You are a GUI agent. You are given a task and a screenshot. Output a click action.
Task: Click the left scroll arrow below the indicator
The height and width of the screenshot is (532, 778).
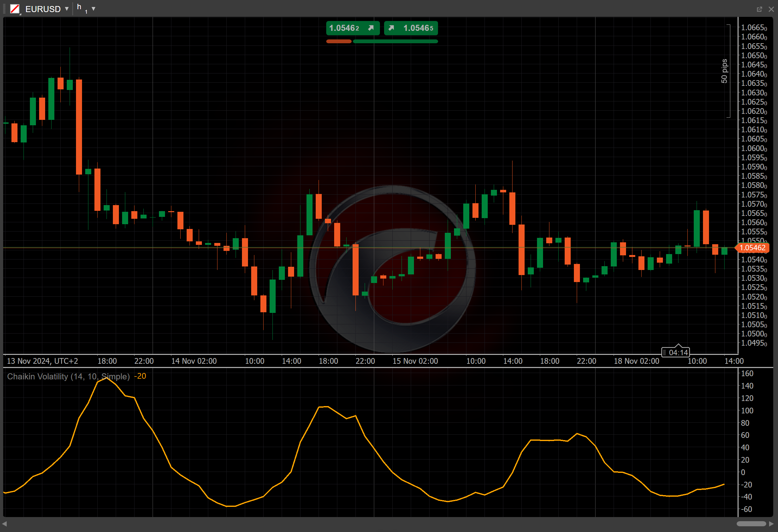pos(4,524)
